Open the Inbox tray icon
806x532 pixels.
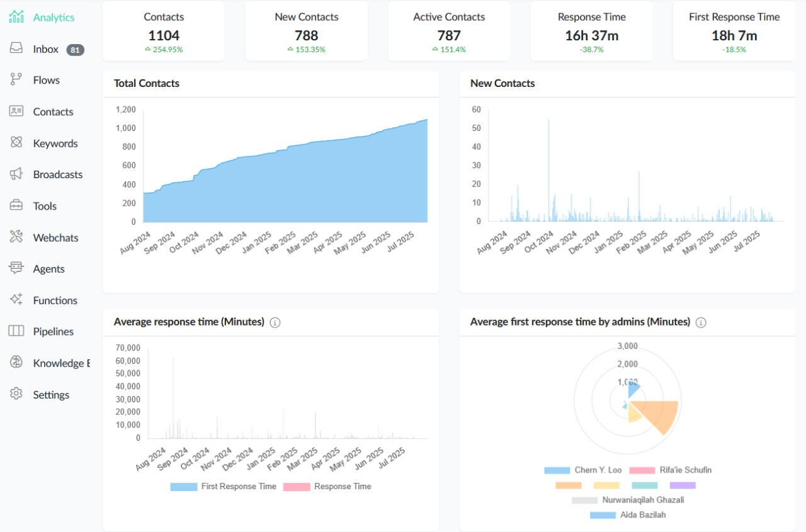tap(16, 48)
